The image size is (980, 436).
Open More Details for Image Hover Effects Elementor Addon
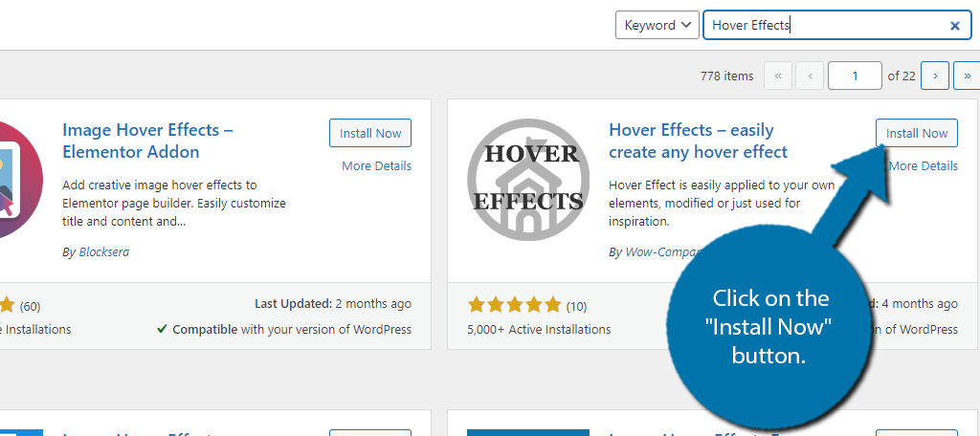(x=376, y=165)
